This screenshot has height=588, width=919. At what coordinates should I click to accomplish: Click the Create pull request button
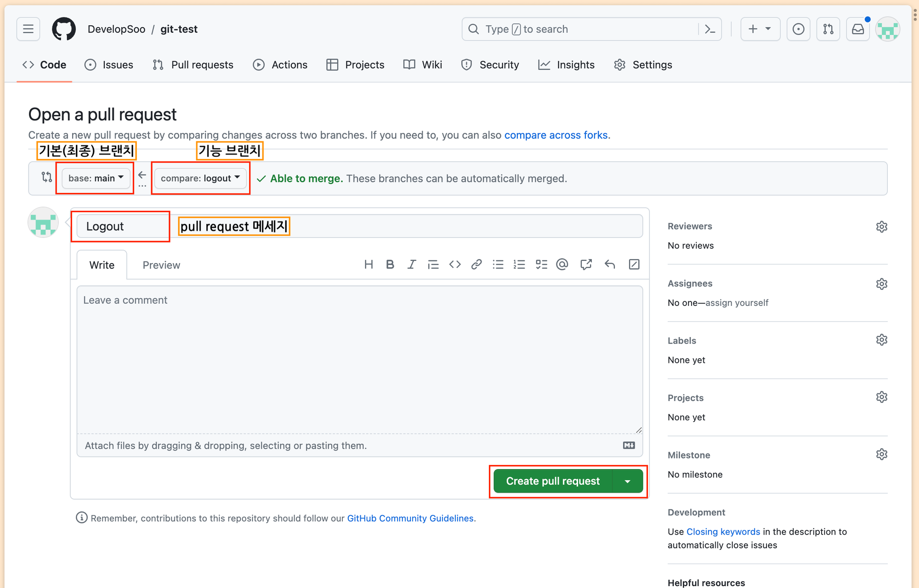pyautogui.click(x=553, y=481)
